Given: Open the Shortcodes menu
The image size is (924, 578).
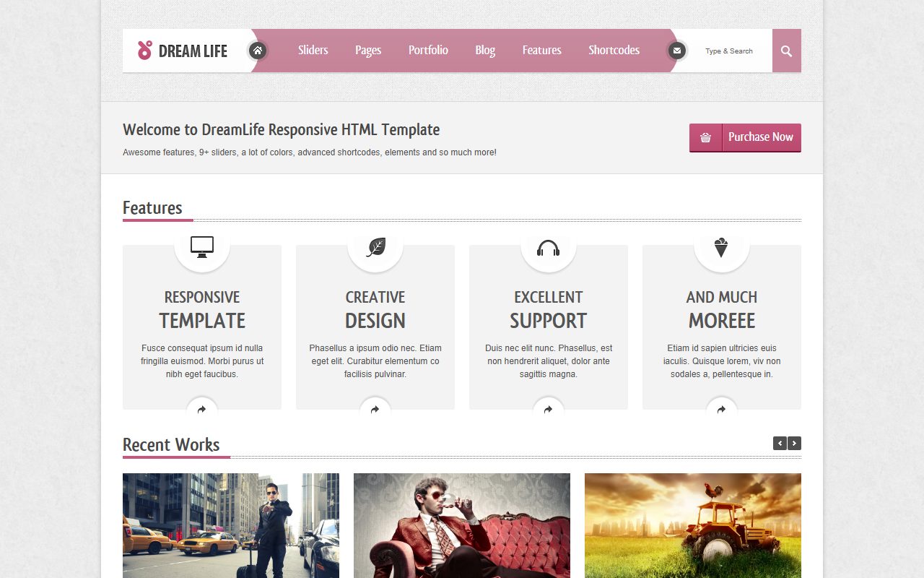Looking at the screenshot, I should [614, 50].
